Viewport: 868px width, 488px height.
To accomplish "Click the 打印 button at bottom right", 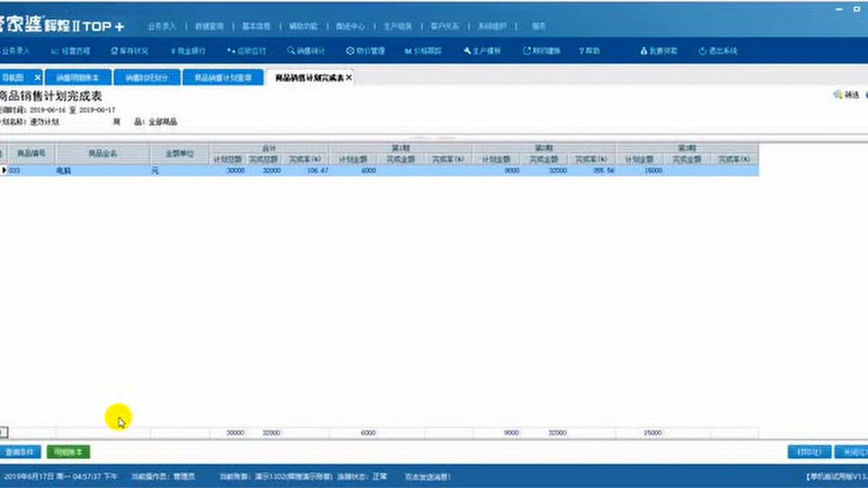I will 809,452.
